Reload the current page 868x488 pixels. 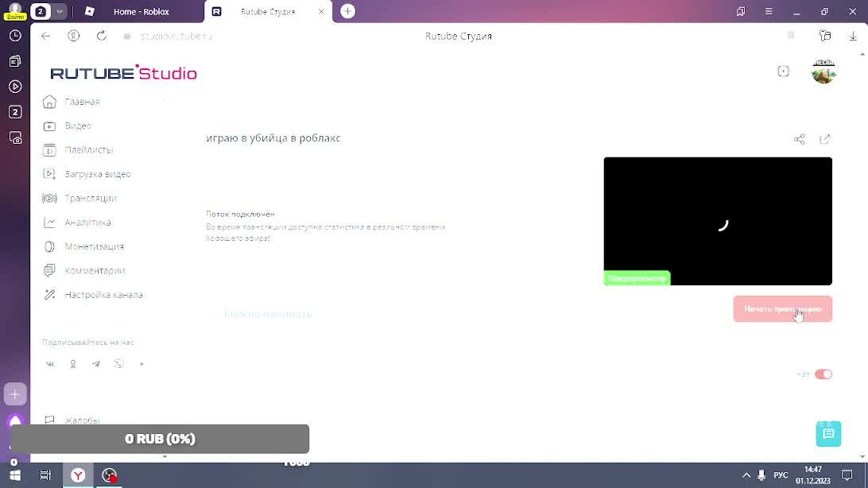pos(101,36)
